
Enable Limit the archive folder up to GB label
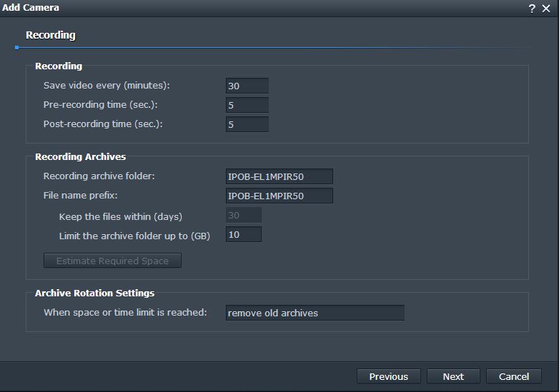[134, 236]
